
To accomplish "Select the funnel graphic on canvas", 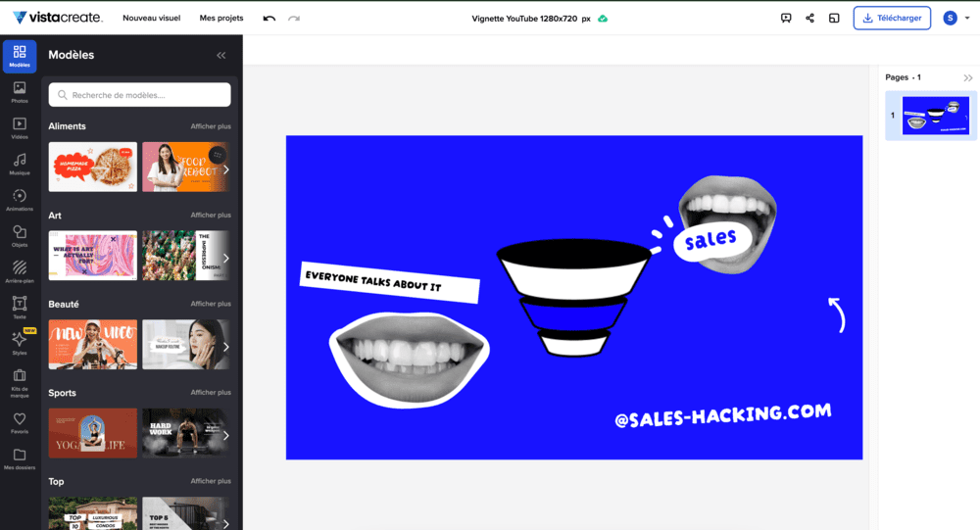I will pyautogui.click(x=573, y=298).
